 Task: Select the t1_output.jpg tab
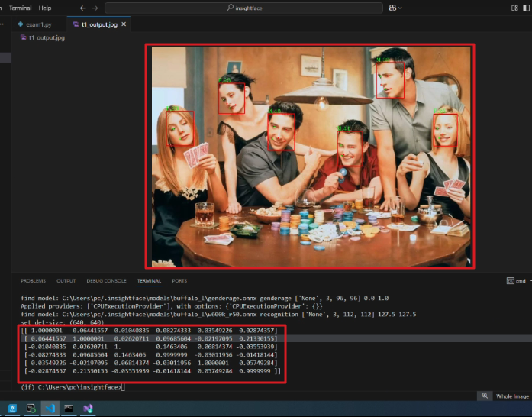(x=99, y=24)
